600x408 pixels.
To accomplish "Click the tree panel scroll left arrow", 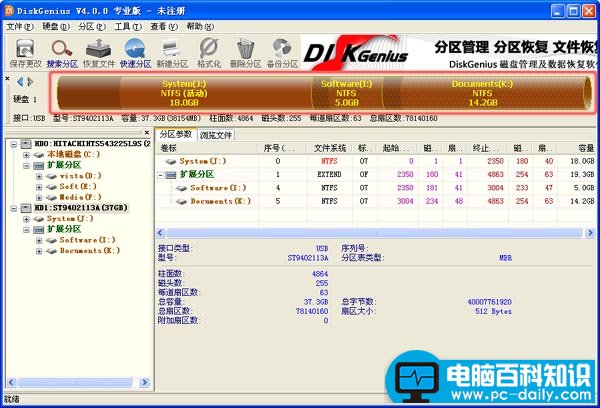I will click(x=11, y=382).
